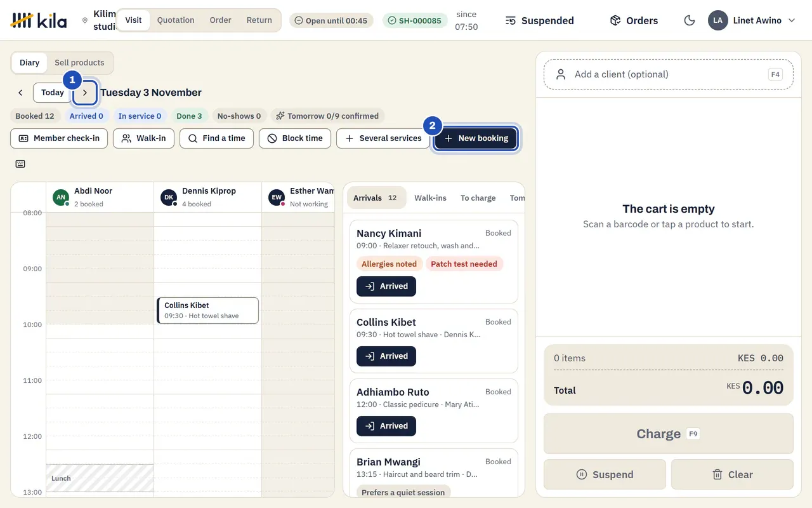Image resolution: width=812 pixels, height=508 pixels.
Task: Click the Kila logo
Action: [x=39, y=20]
